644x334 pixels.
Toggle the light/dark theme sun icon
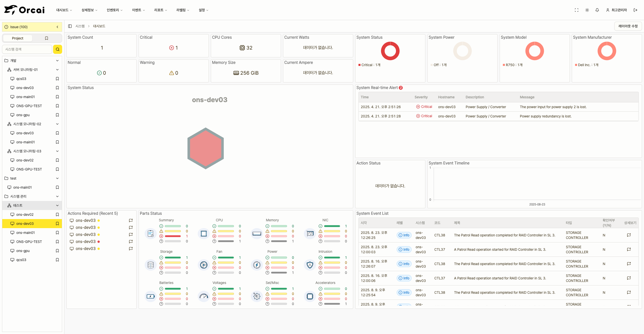587,10
